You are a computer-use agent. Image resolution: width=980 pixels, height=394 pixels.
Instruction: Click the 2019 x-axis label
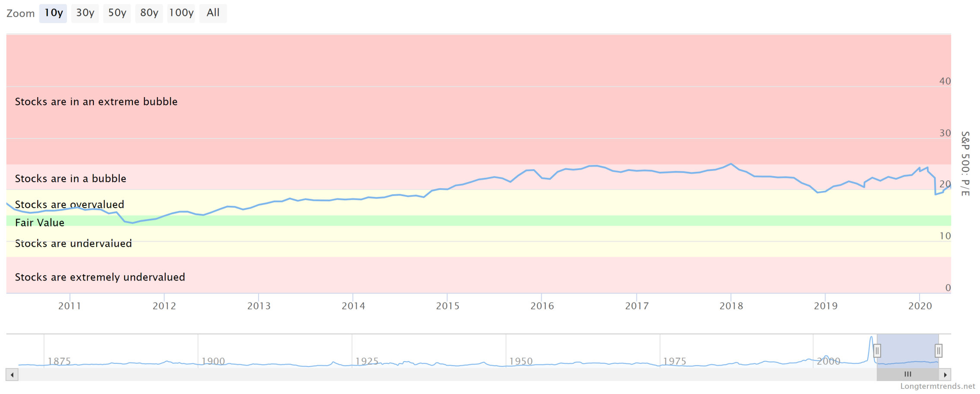826,306
